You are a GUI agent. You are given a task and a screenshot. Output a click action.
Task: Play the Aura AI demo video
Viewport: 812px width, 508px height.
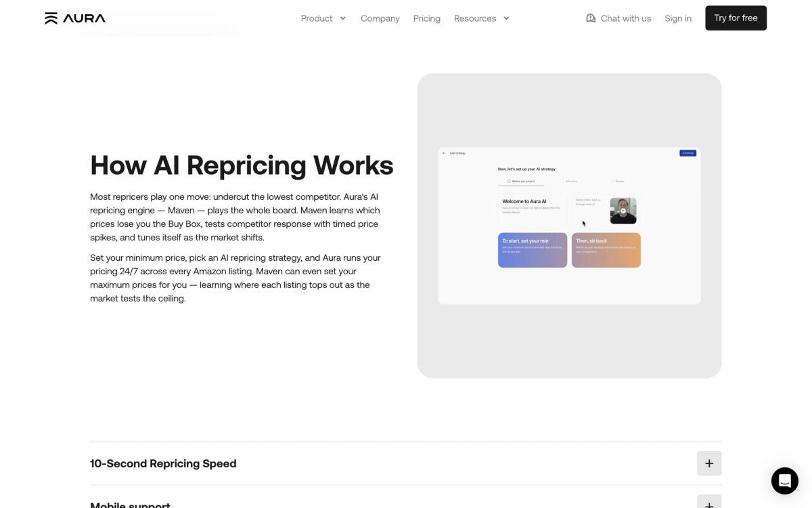pos(569,226)
